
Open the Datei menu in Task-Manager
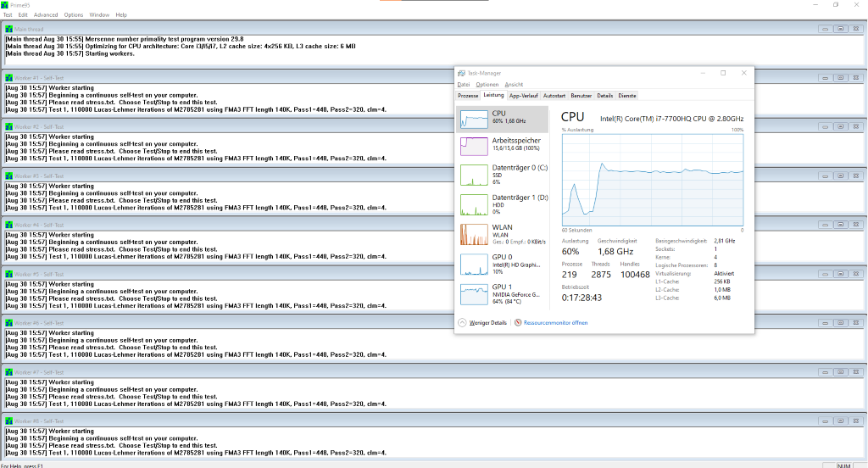(x=464, y=85)
